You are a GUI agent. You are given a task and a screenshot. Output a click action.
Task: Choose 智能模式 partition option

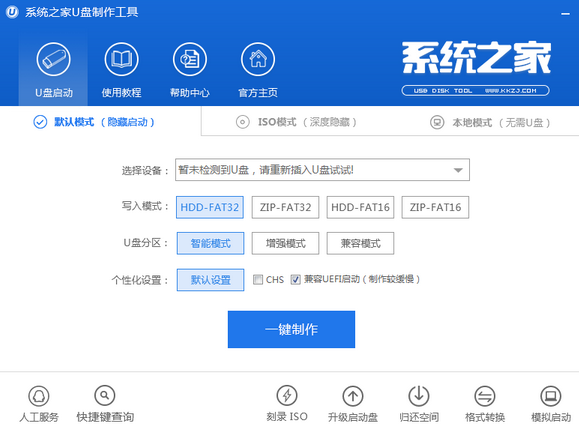[x=210, y=243]
